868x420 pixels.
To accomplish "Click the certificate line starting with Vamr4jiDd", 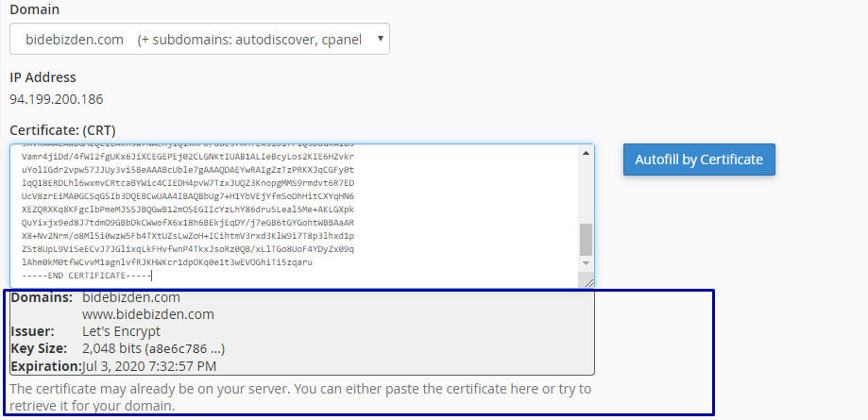I will coord(188,157).
